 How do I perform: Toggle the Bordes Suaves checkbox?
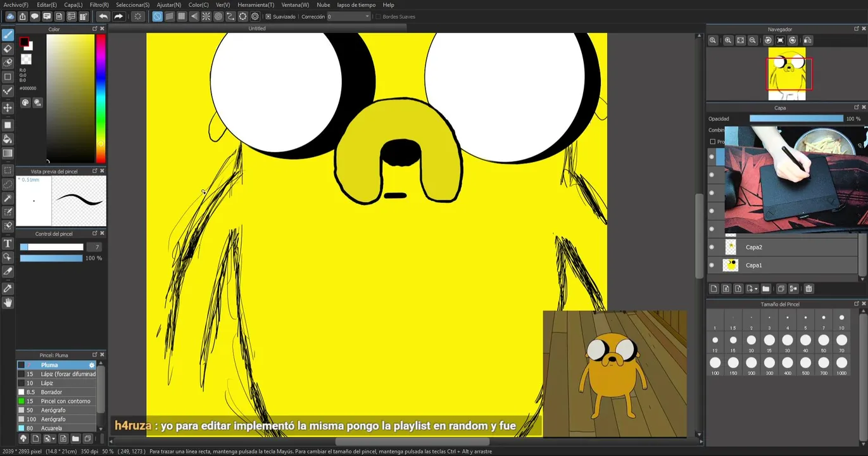pos(378,16)
